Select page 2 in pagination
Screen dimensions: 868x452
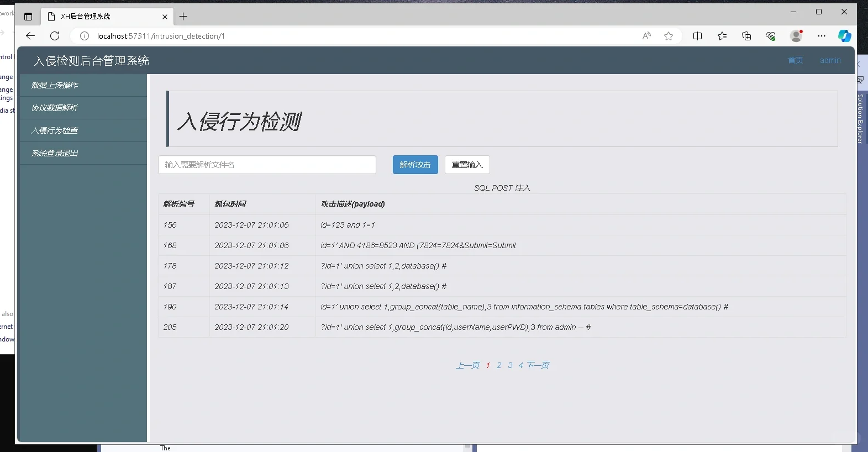pos(499,365)
